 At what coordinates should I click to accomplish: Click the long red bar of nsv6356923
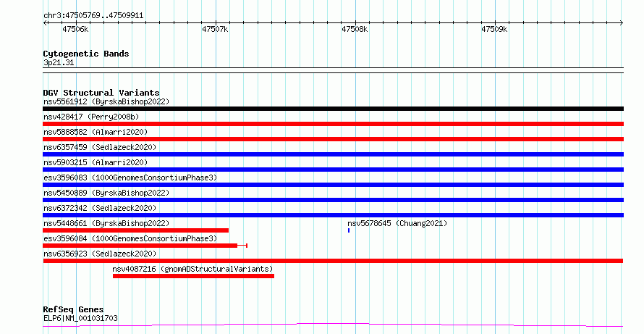(333, 261)
